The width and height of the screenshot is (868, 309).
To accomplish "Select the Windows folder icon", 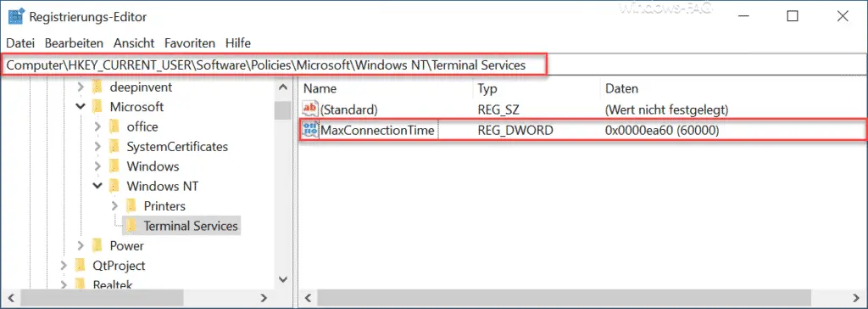I will point(114,166).
